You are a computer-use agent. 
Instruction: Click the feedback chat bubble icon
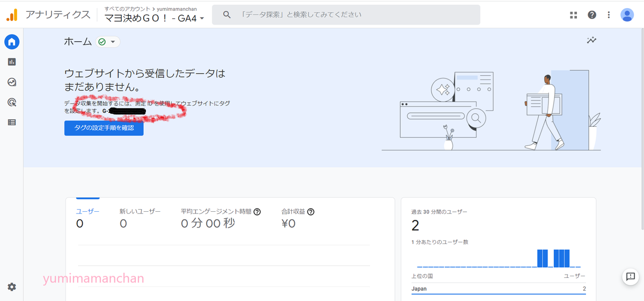click(x=630, y=276)
